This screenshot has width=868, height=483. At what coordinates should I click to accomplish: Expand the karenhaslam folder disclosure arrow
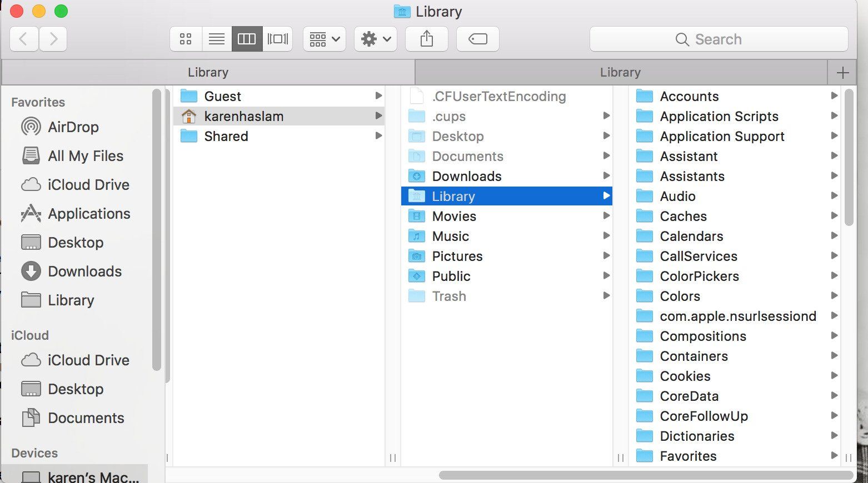point(379,116)
